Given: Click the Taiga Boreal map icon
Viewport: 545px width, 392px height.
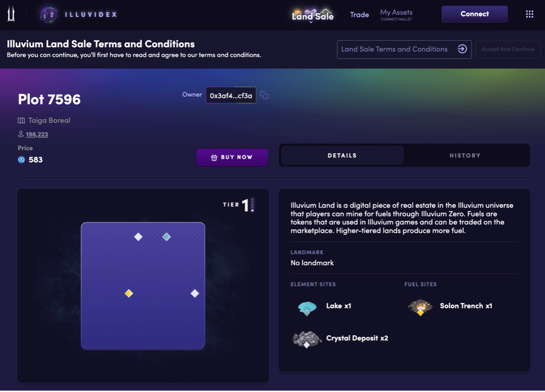Looking at the screenshot, I should (x=21, y=120).
